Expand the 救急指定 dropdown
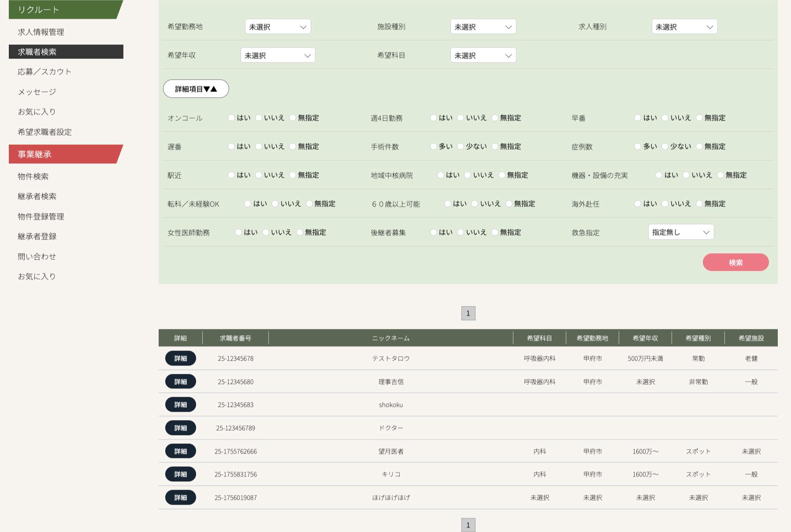Viewport: 791px width, 532px height. click(x=681, y=232)
